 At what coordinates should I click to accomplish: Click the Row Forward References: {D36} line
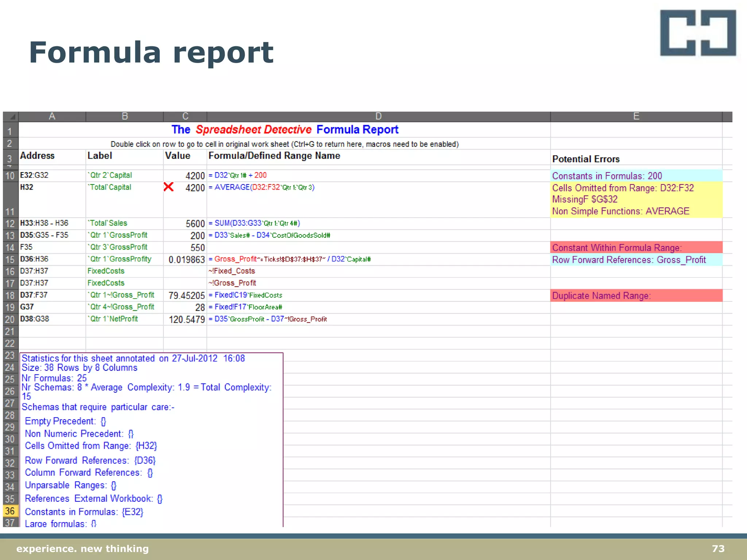pyautogui.click(x=90, y=460)
